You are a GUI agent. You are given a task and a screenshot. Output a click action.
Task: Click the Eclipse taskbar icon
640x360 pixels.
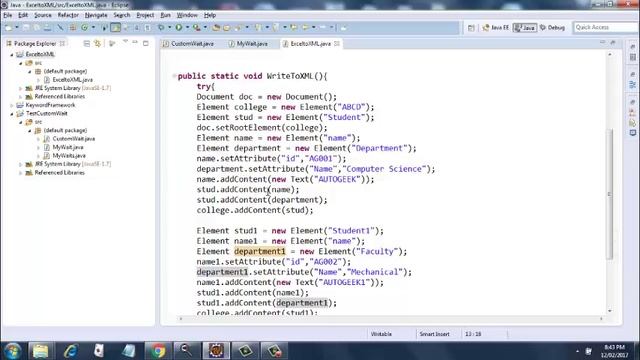[x=216, y=351]
